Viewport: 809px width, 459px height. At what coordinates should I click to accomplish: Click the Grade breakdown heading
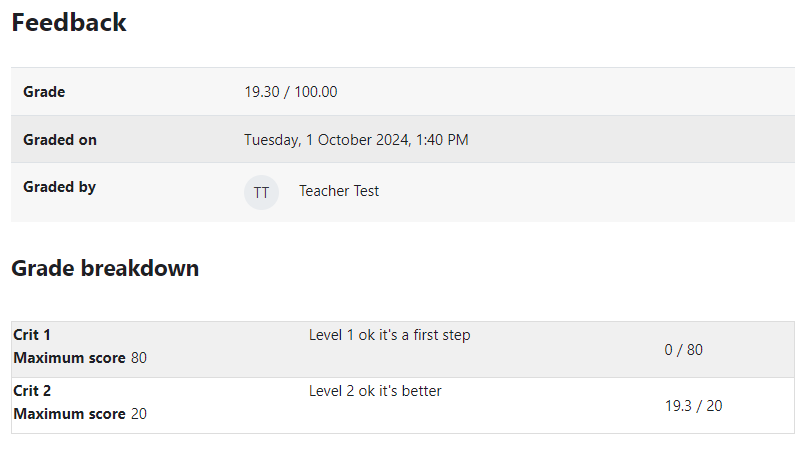click(105, 268)
